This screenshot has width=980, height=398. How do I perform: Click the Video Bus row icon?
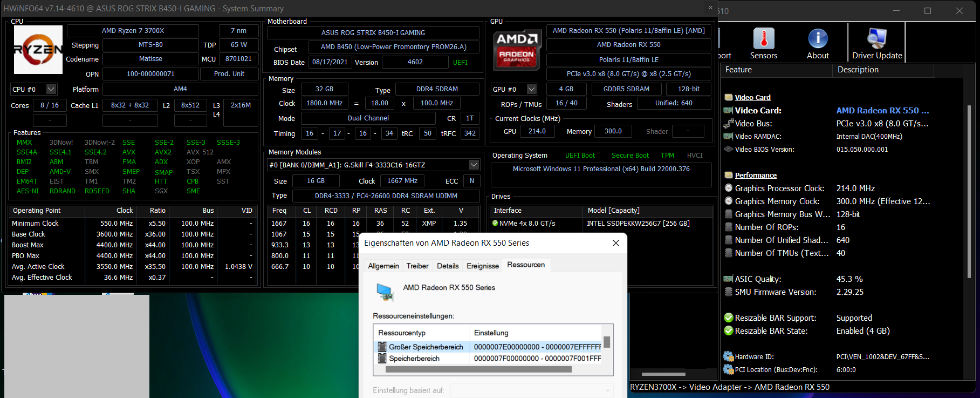(x=729, y=124)
